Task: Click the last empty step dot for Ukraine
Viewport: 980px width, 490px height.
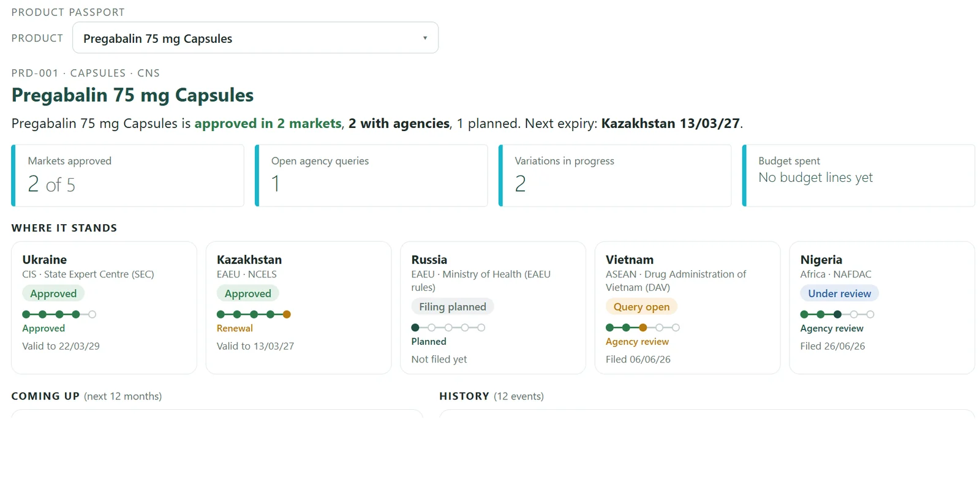Action: [x=92, y=314]
